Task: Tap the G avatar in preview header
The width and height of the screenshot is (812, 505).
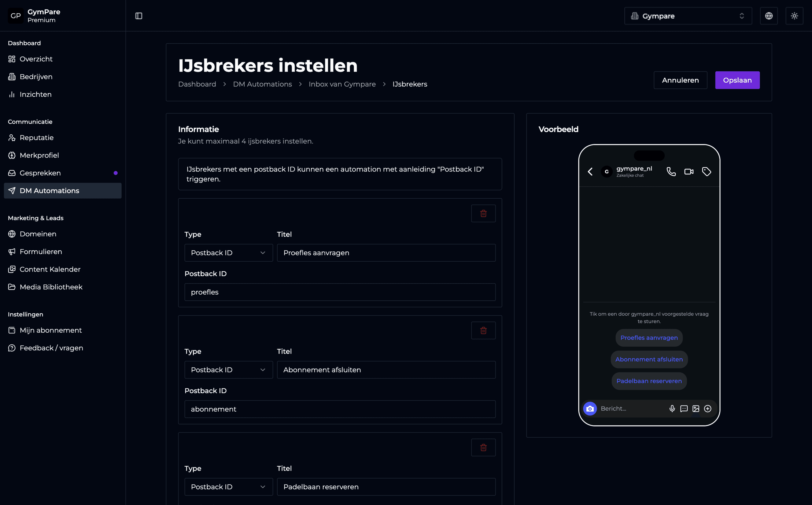Action: pos(606,172)
